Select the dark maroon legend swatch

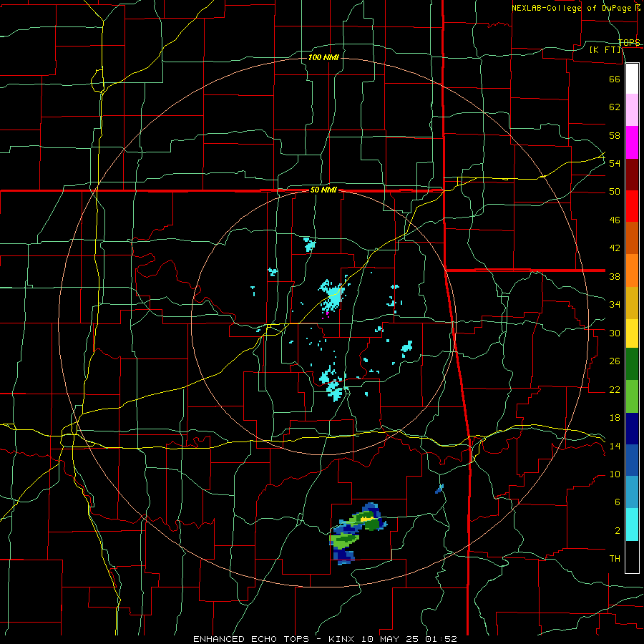click(632, 175)
